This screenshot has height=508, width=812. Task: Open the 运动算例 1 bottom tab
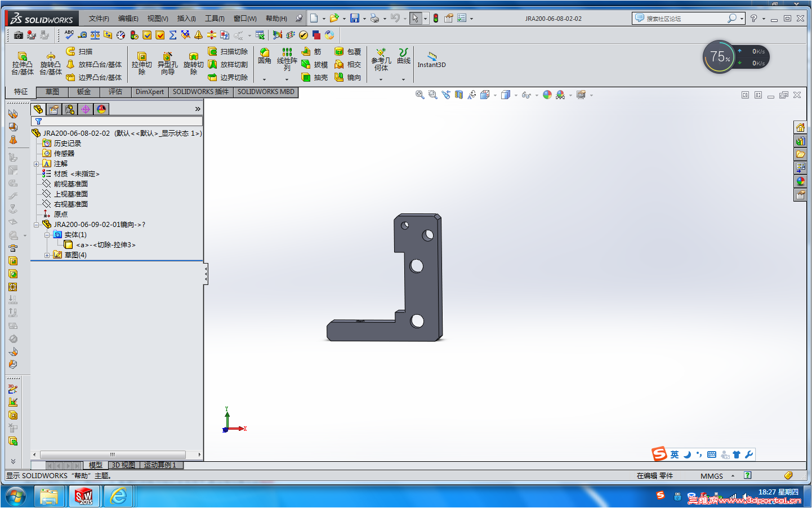pyautogui.click(x=160, y=465)
